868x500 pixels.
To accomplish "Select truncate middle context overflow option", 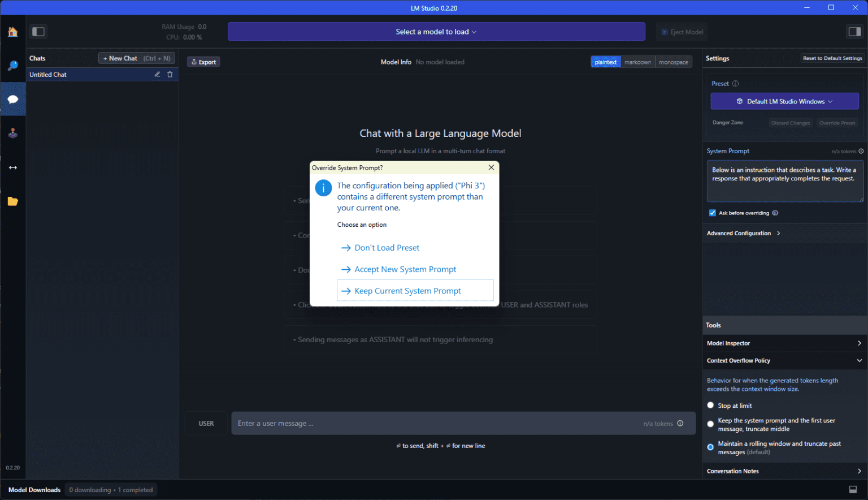I will (x=710, y=424).
